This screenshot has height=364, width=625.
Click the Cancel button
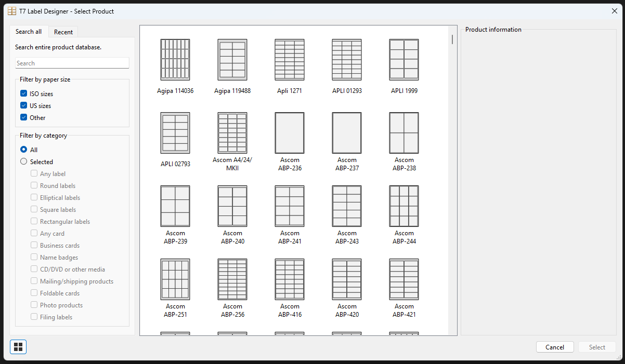tap(555, 347)
